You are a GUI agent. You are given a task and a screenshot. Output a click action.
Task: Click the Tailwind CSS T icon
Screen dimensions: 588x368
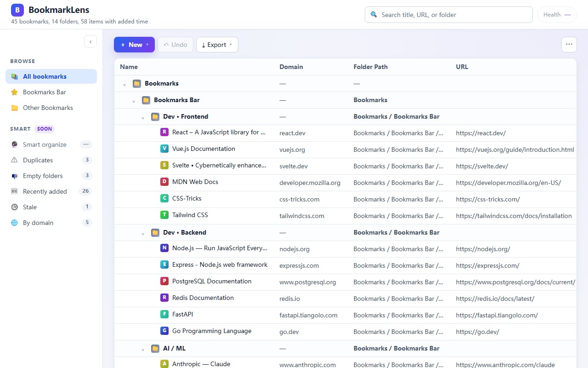pyautogui.click(x=164, y=215)
